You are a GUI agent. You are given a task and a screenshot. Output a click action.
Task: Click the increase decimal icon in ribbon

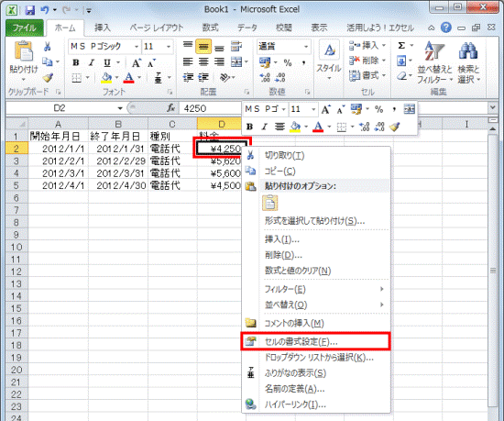(265, 78)
